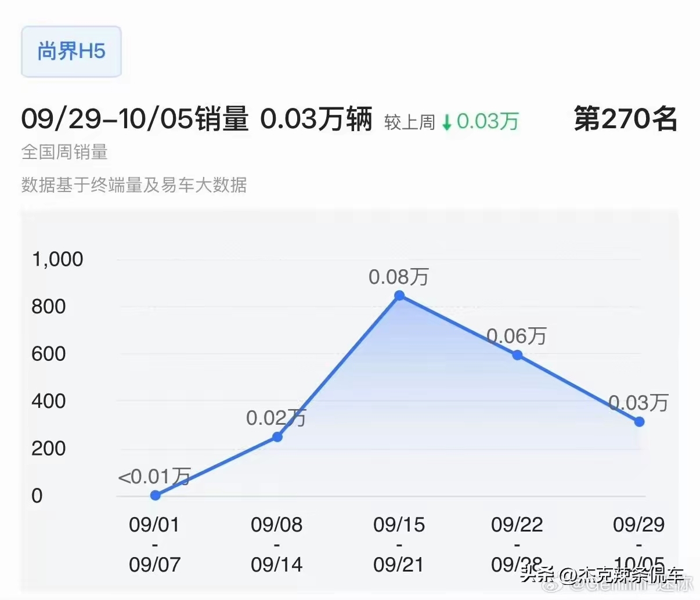Click the 0.08万 peak data point
Image resolution: width=700 pixels, height=600 pixels.
tap(399, 296)
